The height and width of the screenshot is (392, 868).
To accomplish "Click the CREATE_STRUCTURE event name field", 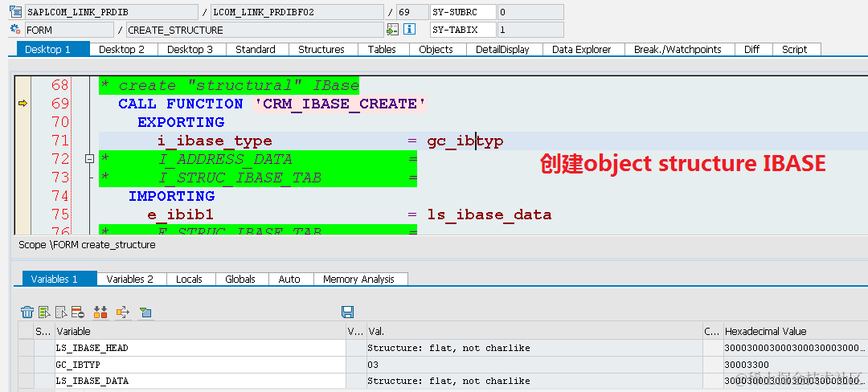I will pyautogui.click(x=255, y=29).
